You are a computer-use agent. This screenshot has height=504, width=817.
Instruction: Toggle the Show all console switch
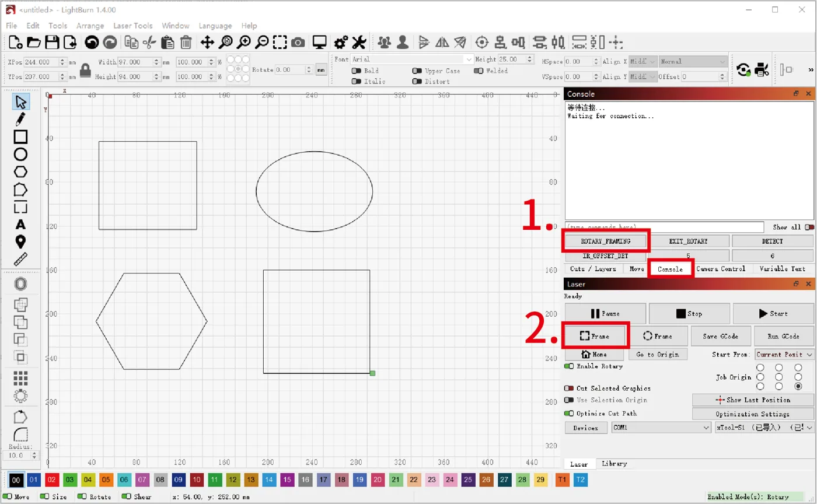coord(809,228)
